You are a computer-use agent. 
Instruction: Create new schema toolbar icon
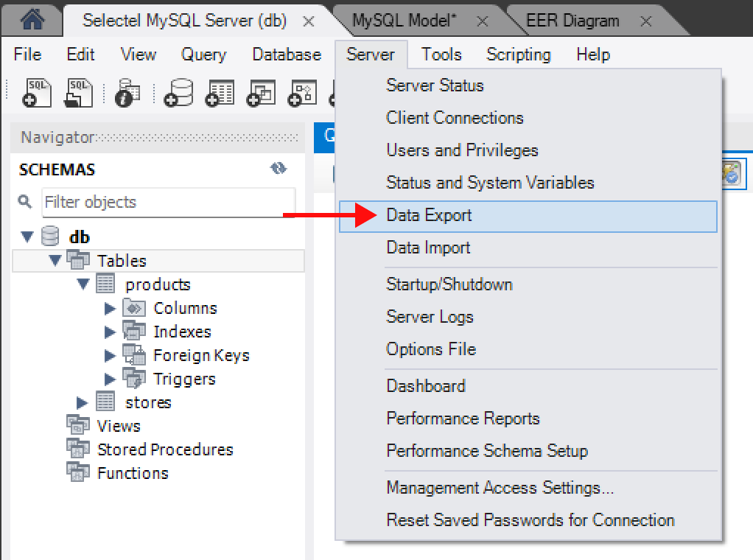[x=178, y=93]
